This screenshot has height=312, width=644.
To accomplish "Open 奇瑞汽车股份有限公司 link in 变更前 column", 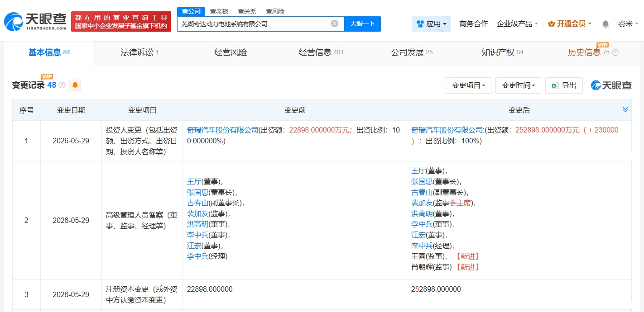I will pos(222,130).
